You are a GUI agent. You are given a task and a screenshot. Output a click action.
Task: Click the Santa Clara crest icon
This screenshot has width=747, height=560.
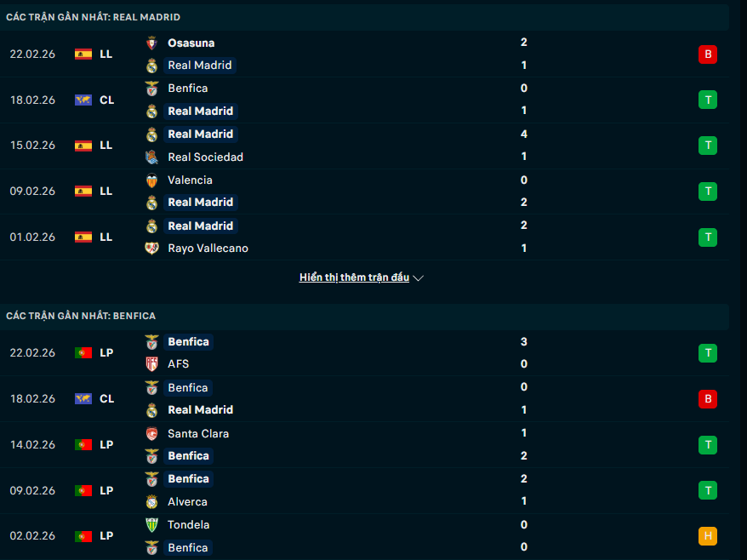151,433
